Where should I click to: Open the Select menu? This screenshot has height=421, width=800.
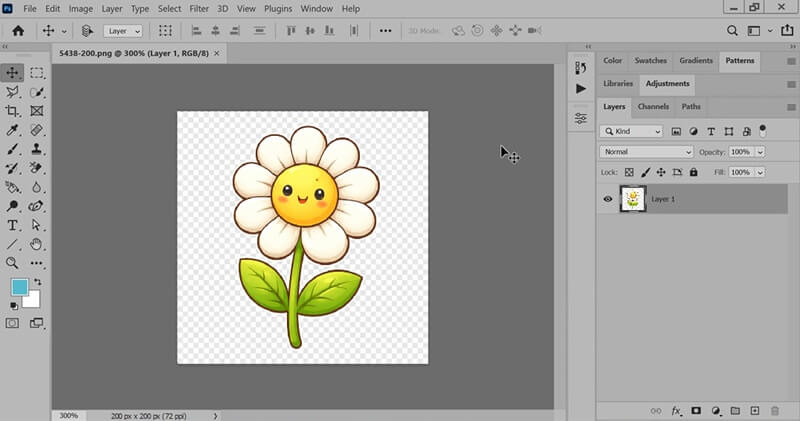point(169,9)
